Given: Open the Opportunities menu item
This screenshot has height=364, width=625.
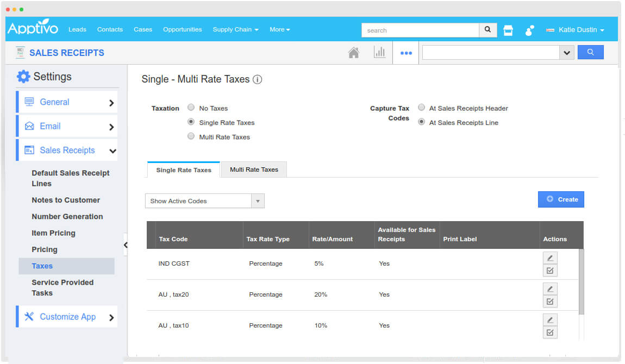Looking at the screenshot, I should click(x=182, y=29).
